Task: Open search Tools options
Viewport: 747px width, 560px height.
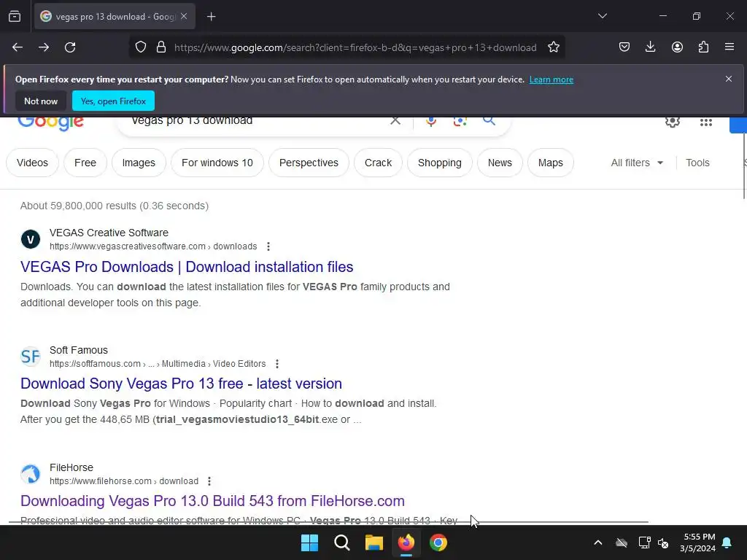Action: click(x=697, y=163)
